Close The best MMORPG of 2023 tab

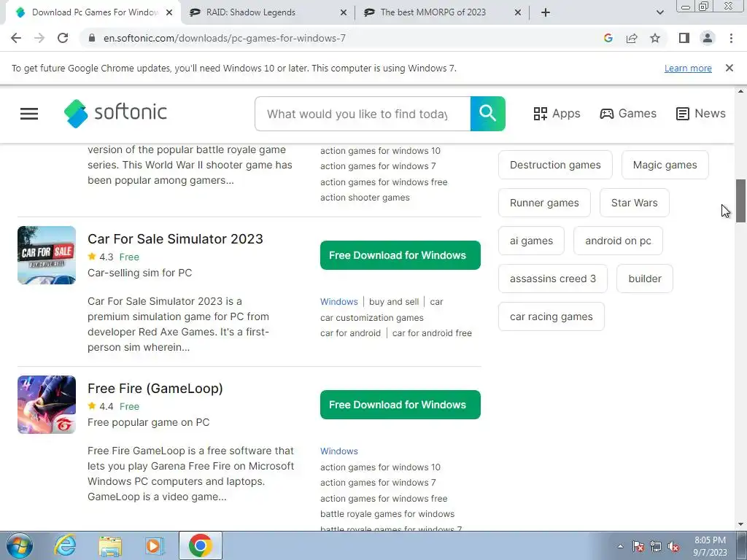pyautogui.click(x=518, y=12)
